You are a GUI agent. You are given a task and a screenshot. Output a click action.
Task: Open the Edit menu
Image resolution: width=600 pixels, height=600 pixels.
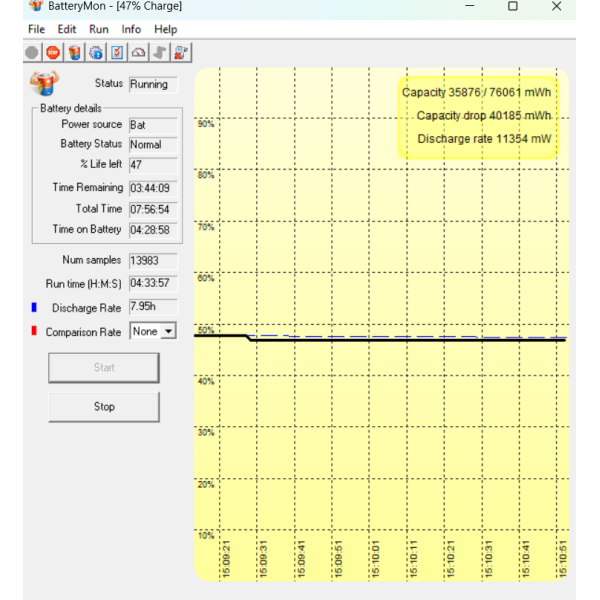(x=67, y=29)
